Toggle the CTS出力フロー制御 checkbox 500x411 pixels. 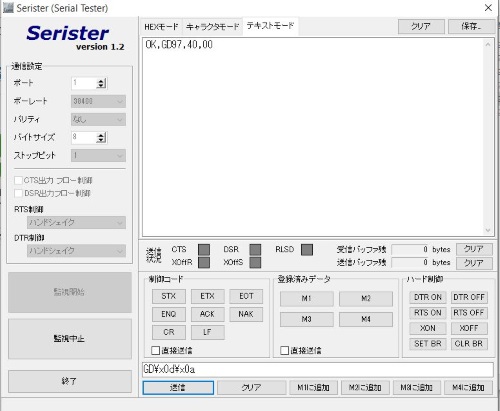[x=18, y=180]
